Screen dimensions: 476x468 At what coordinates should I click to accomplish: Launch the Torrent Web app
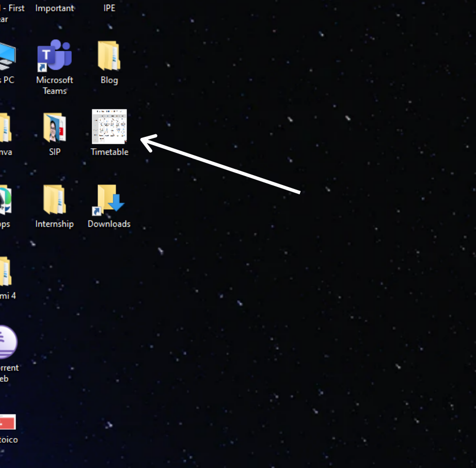[x=7, y=342]
